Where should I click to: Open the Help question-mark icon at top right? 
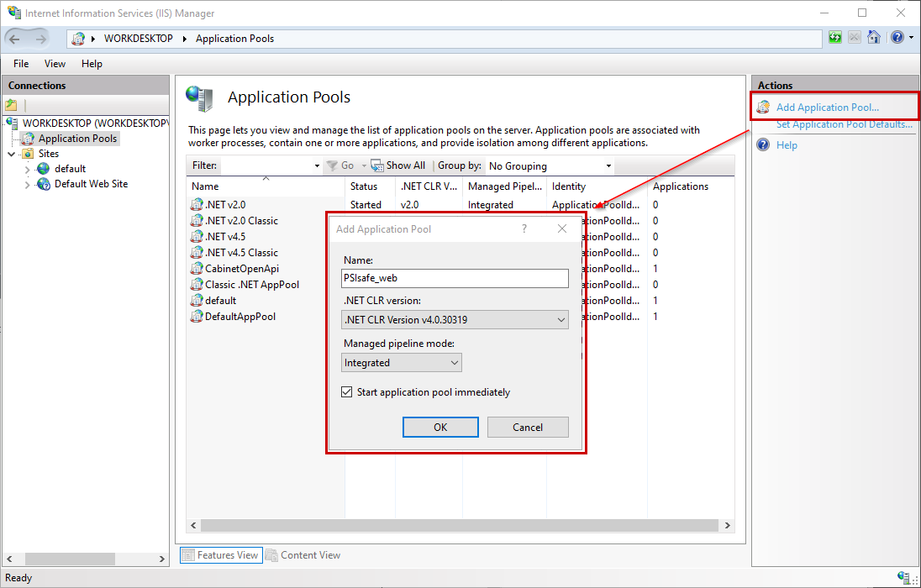coord(897,38)
